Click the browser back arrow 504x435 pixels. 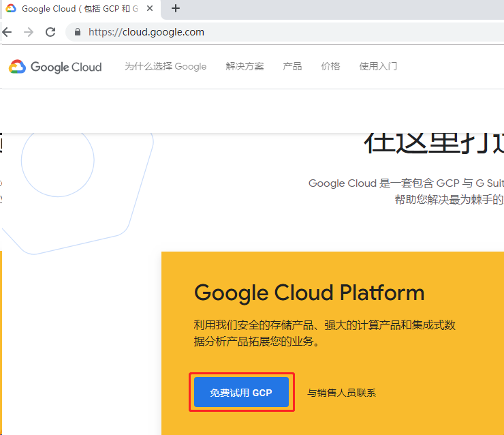pyautogui.click(x=7, y=32)
